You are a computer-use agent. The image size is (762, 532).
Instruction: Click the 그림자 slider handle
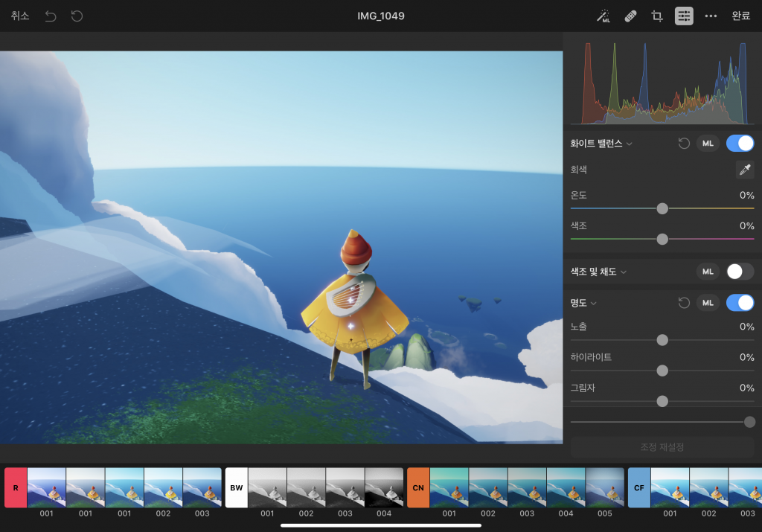[662, 401]
